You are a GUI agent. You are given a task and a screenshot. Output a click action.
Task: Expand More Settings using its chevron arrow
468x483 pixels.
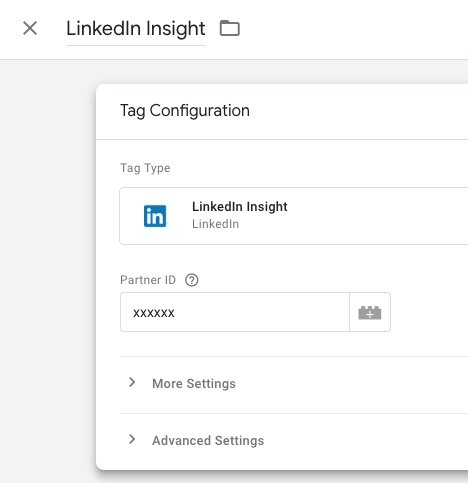(132, 382)
